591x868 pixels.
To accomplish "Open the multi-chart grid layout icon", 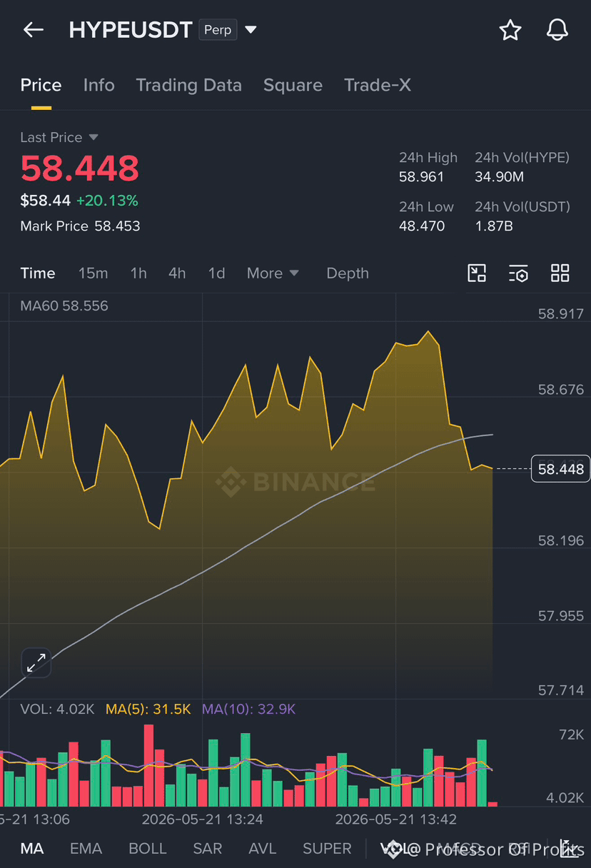I will 560,273.
